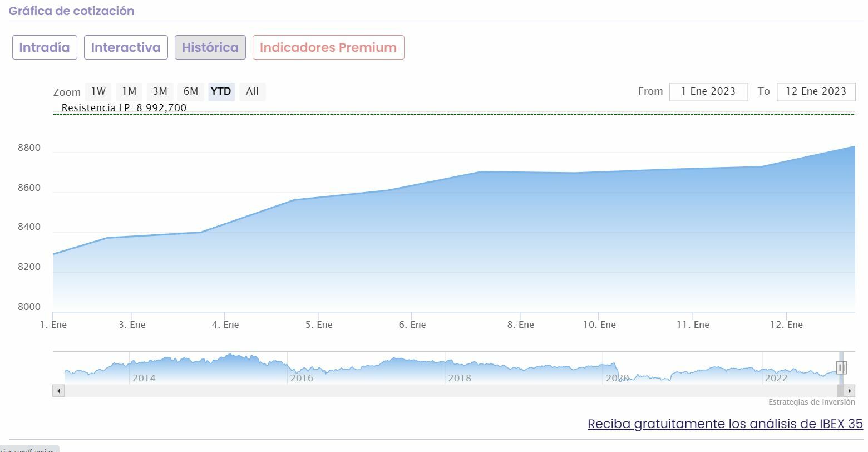
Task: Click the navigator scroll-right arrow
Action: tap(850, 391)
